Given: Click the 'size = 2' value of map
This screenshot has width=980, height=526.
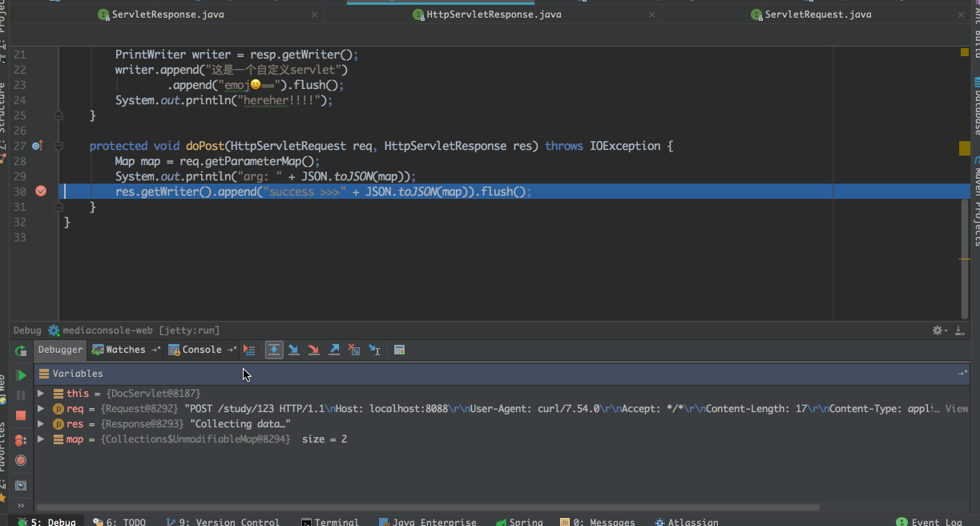Looking at the screenshot, I should pyautogui.click(x=325, y=439).
